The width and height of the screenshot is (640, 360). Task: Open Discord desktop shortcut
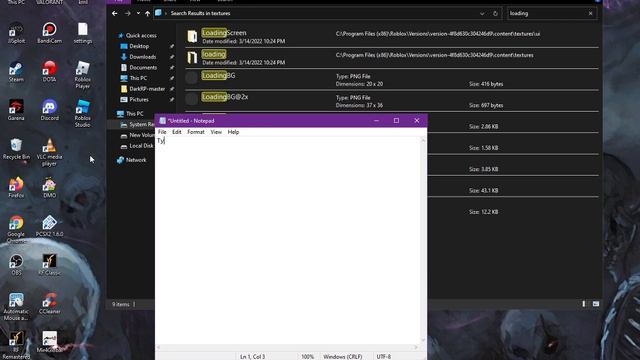(49, 110)
